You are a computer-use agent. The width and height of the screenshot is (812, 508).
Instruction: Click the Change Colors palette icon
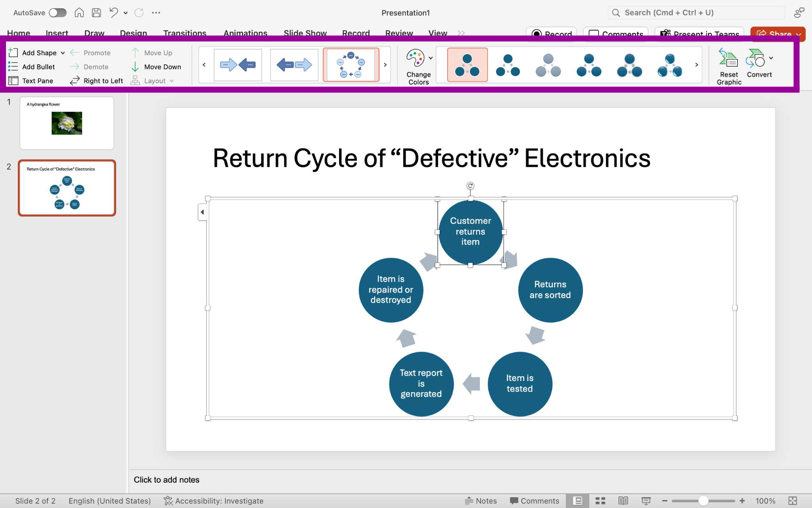[415, 58]
